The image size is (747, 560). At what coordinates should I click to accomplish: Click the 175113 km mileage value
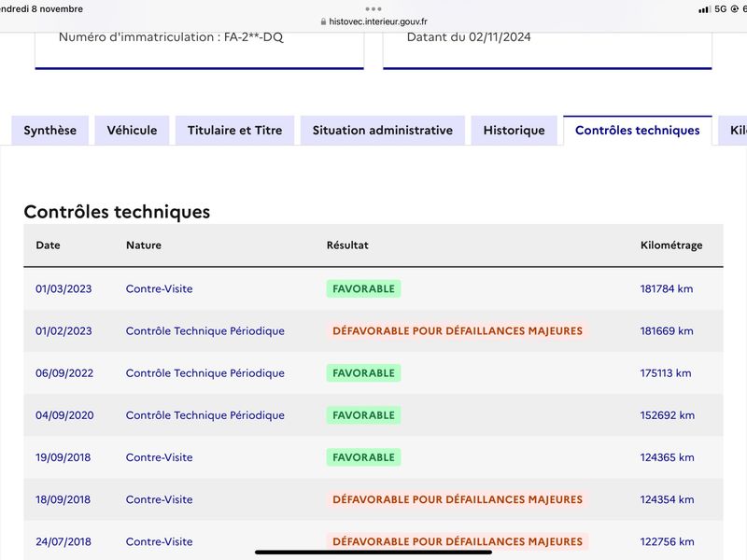point(666,372)
